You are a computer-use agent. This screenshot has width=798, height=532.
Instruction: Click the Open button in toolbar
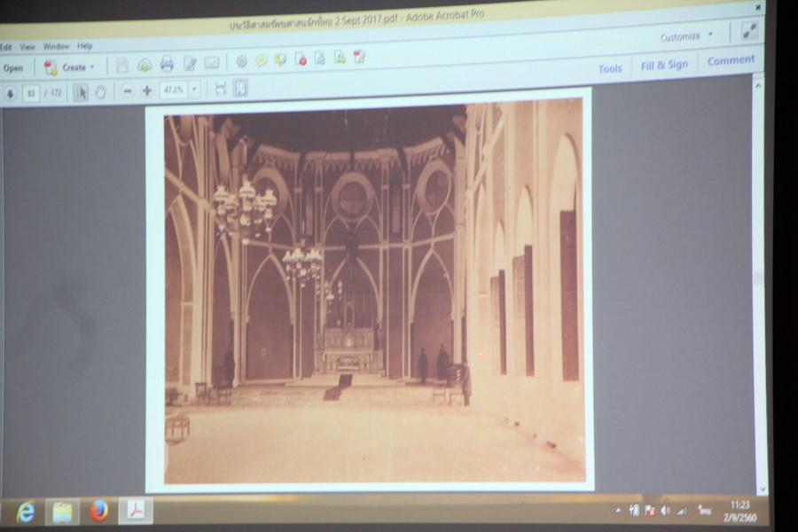click(13, 67)
